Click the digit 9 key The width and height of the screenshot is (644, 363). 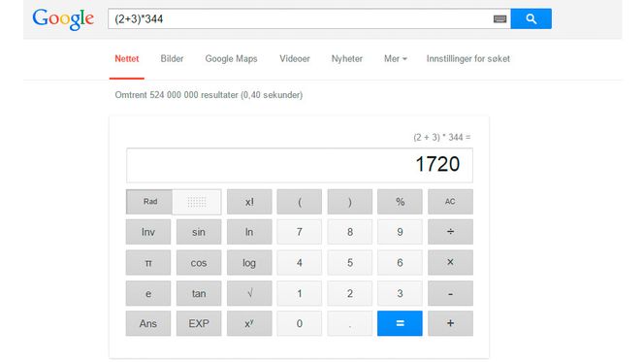[x=400, y=232]
